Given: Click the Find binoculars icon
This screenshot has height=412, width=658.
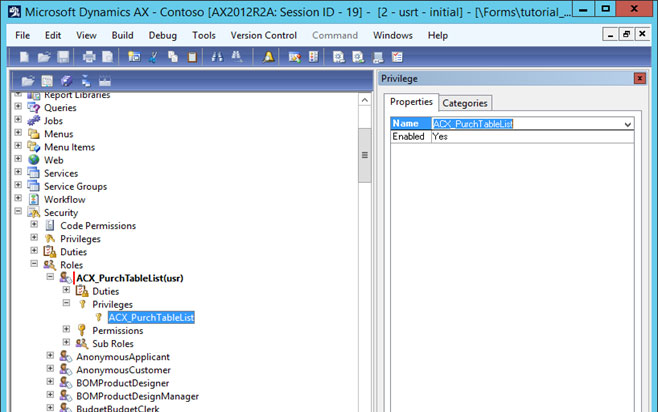Looking at the screenshot, I should [x=218, y=57].
